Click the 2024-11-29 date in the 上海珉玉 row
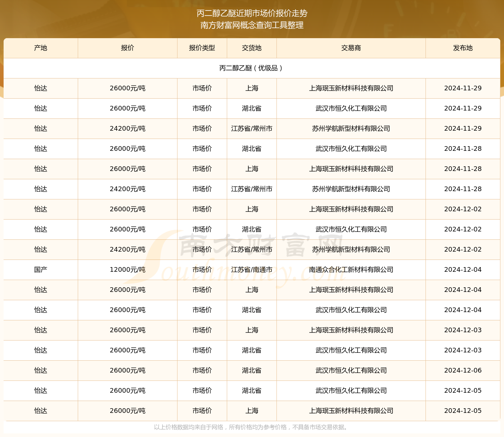Screen dimensions: 504x437 tap(463, 88)
